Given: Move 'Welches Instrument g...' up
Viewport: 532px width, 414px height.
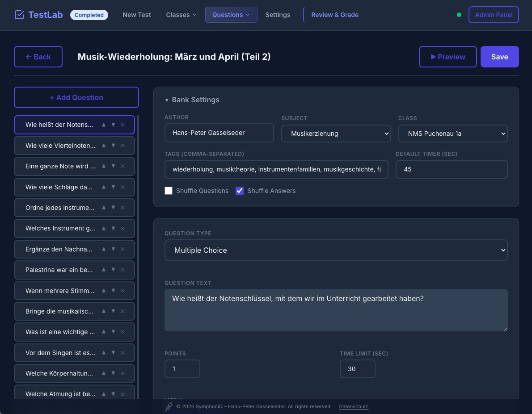Looking at the screenshot, I should pos(104,229).
